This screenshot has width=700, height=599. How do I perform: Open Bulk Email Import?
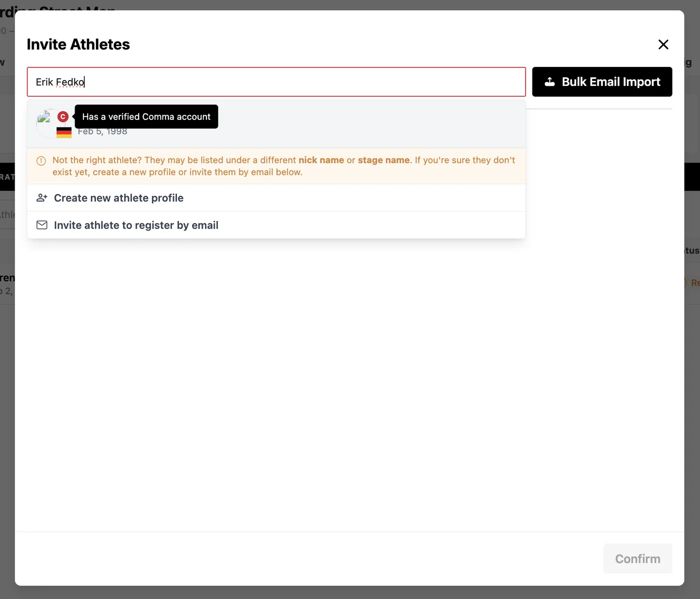(x=602, y=81)
